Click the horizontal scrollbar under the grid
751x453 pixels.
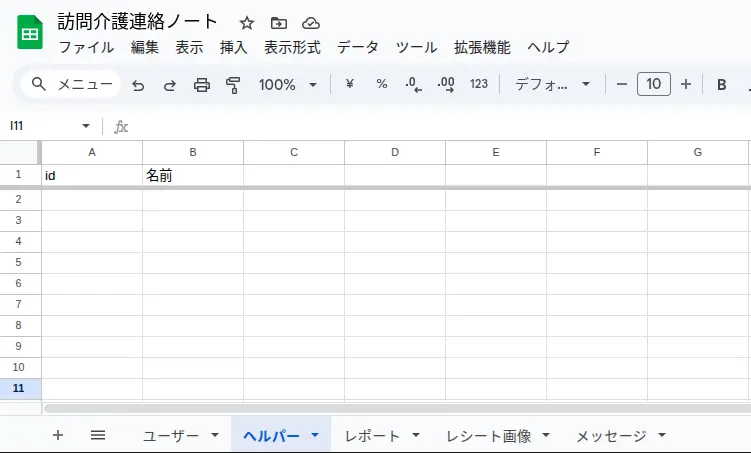tap(395, 408)
